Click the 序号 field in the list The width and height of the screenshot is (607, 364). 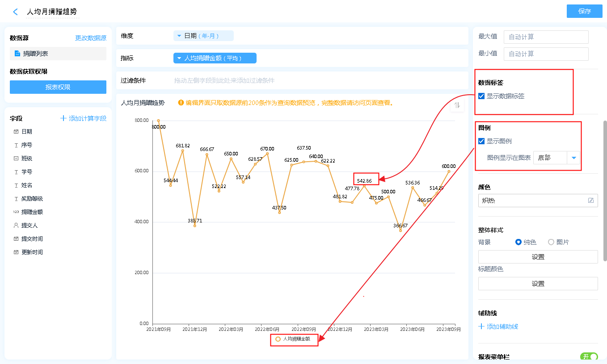point(27,145)
